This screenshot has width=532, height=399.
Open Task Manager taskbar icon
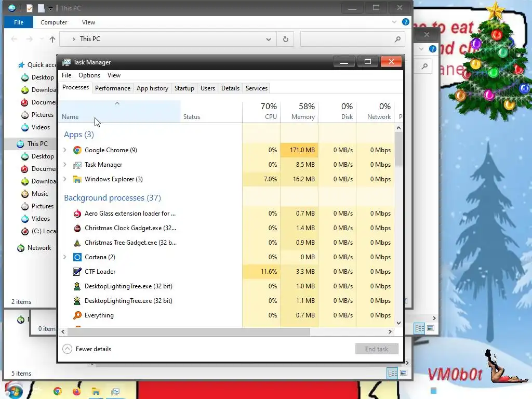[115, 392]
